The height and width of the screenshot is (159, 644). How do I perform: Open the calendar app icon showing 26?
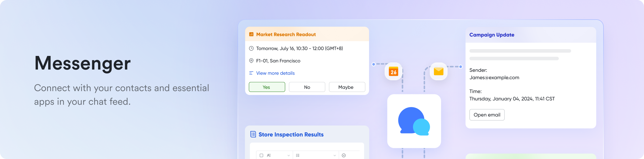[x=393, y=72]
